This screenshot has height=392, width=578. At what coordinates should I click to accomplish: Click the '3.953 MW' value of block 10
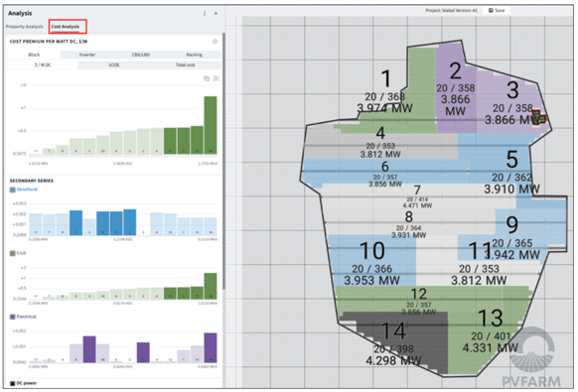point(372,281)
